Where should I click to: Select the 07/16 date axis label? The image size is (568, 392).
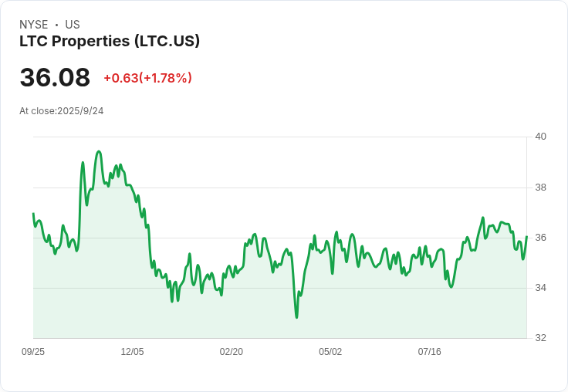click(429, 352)
